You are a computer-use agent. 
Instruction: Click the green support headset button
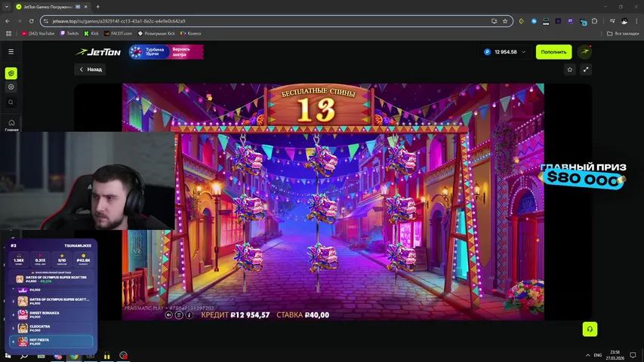(x=589, y=330)
